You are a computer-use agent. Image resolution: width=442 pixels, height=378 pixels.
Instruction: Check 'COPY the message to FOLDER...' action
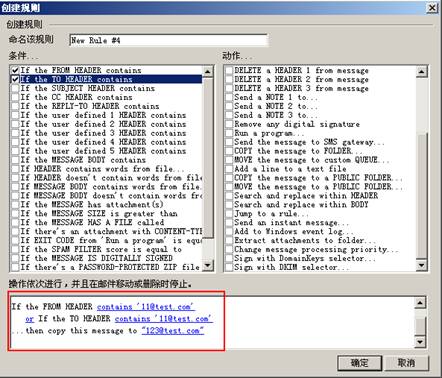(x=229, y=151)
